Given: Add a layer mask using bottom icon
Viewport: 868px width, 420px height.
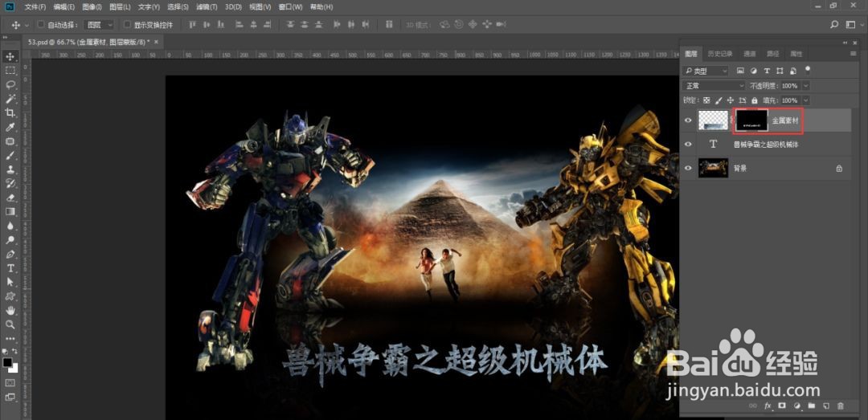Looking at the screenshot, I should click(782, 406).
